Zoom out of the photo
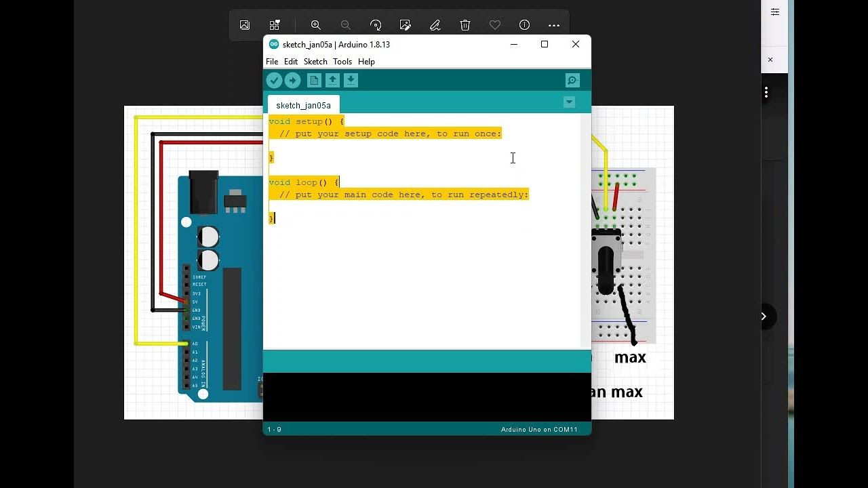 [x=346, y=25]
